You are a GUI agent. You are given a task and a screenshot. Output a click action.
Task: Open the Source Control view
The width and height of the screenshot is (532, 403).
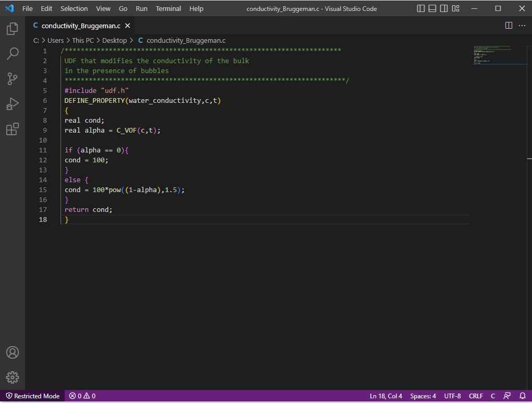coord(13,79)
